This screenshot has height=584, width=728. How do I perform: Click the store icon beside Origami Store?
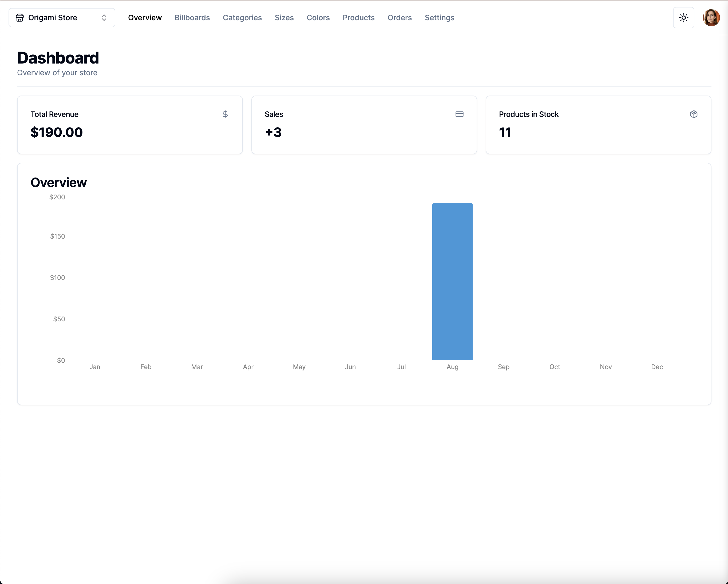(x=20, y=18)
